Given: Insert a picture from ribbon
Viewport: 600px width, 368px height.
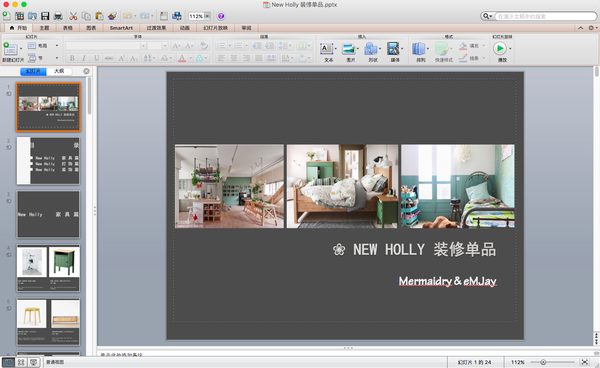Looking at the screenshot, I should (349, 49).
